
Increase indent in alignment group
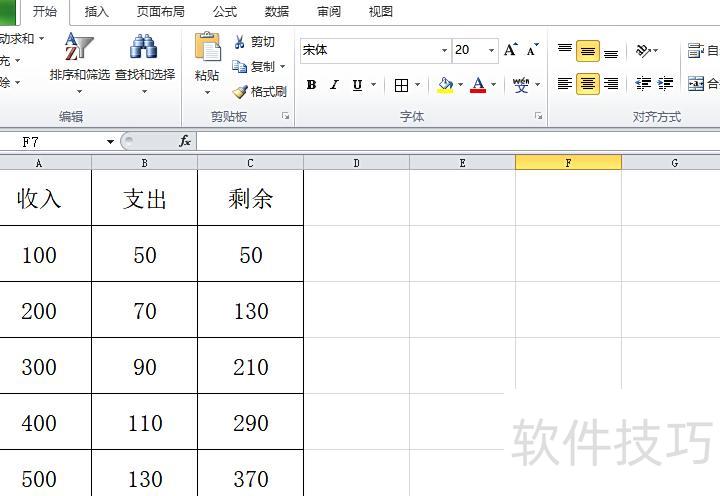665,84
